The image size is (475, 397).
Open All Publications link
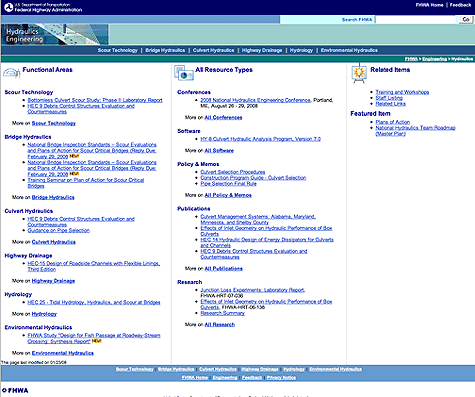point(223,269)
